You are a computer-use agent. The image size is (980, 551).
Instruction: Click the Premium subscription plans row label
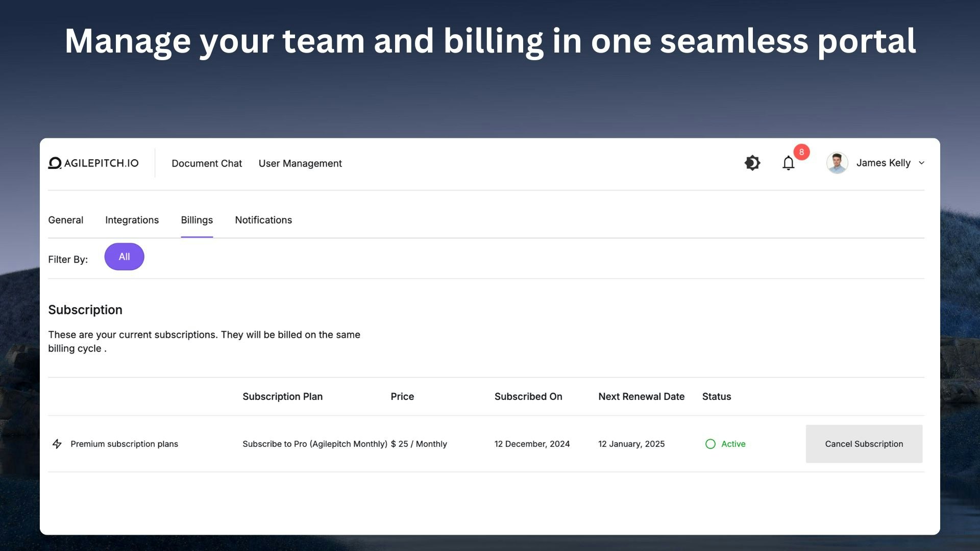click(124, 444)
